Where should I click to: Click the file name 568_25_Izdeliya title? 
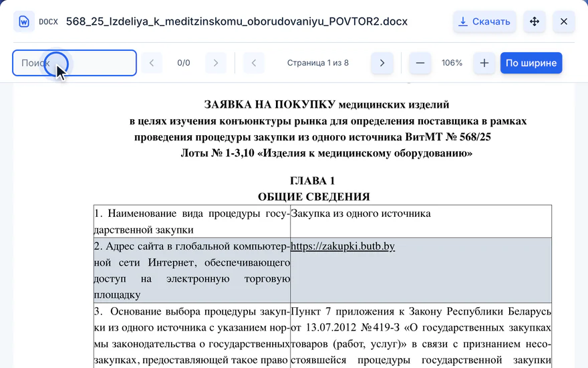(237, 21)
